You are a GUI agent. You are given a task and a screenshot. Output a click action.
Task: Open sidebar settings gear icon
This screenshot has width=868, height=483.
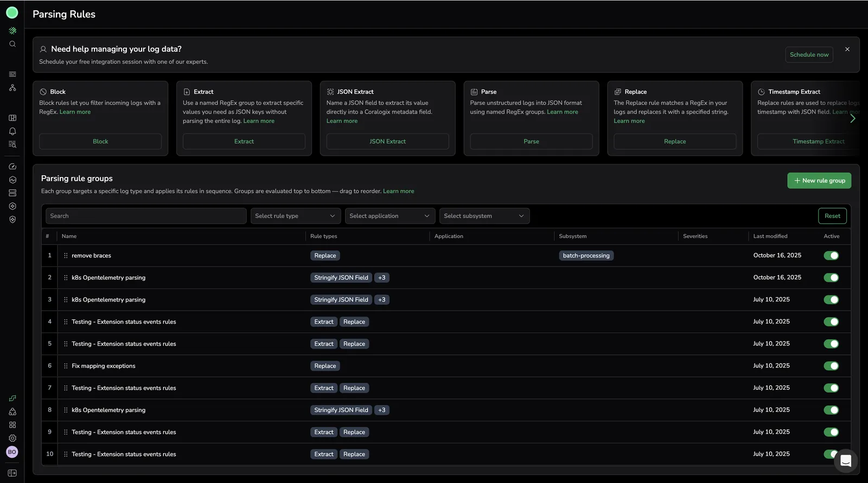(12, 438)
